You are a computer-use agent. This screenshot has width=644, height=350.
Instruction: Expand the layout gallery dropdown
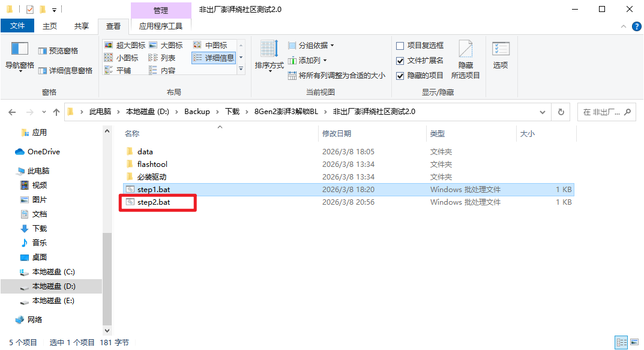(241, 69)
